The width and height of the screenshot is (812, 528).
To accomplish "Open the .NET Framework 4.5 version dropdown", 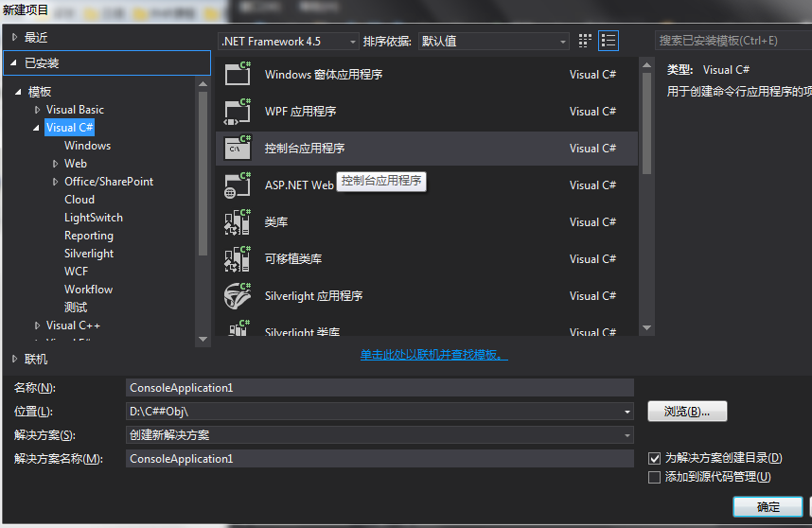I will click(x=289, y=41).
